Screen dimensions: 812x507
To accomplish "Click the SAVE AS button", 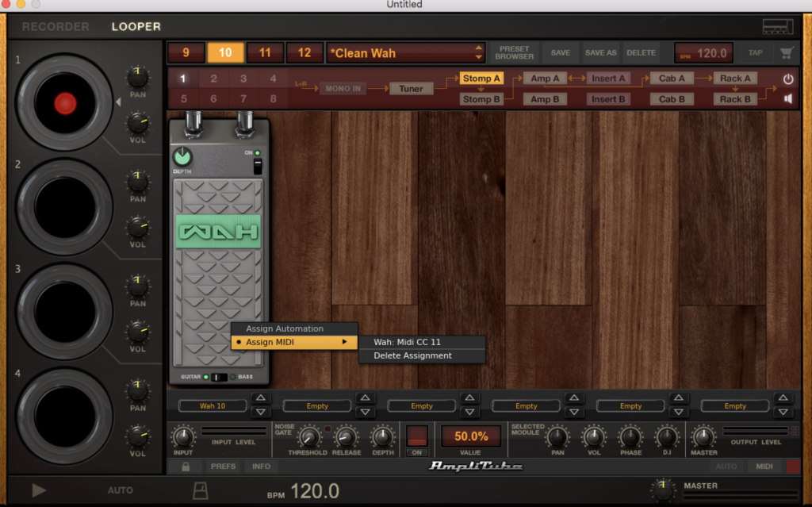I will 600,53.
